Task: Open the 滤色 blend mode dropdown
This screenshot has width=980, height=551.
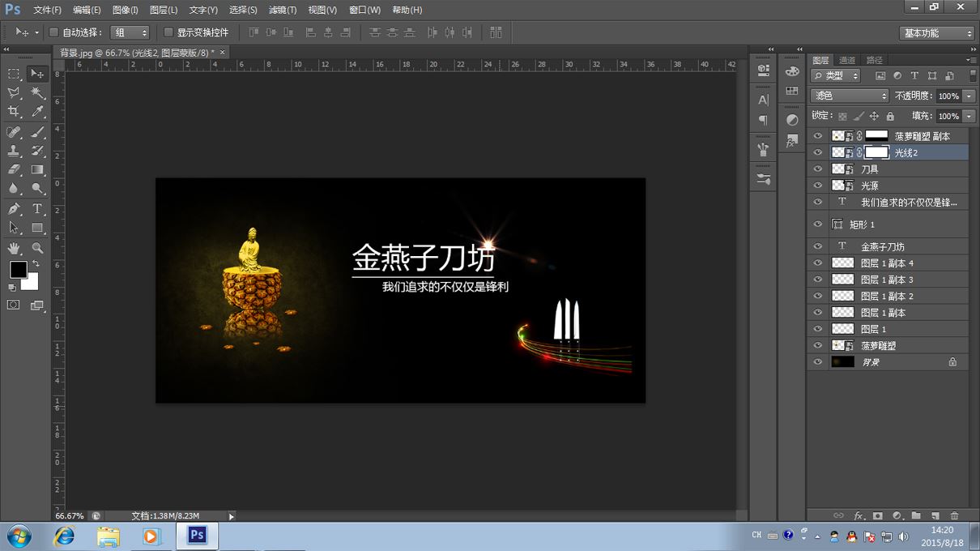Action: coord(850,96)
